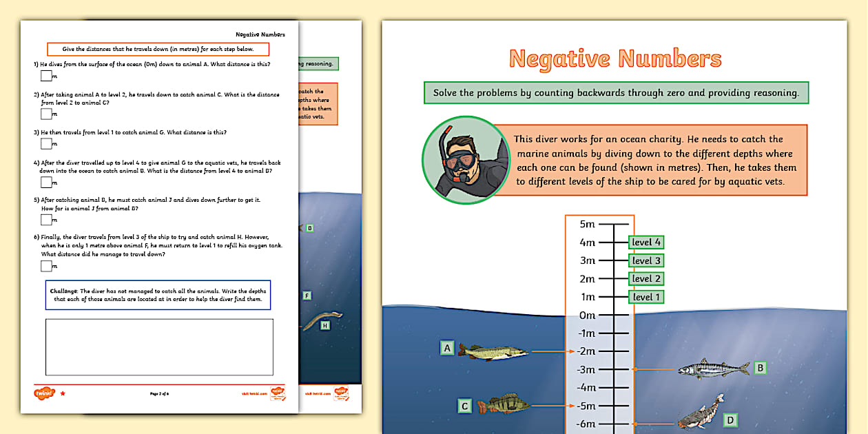Click the level 1 label on the ship scale

pos(645,297)
